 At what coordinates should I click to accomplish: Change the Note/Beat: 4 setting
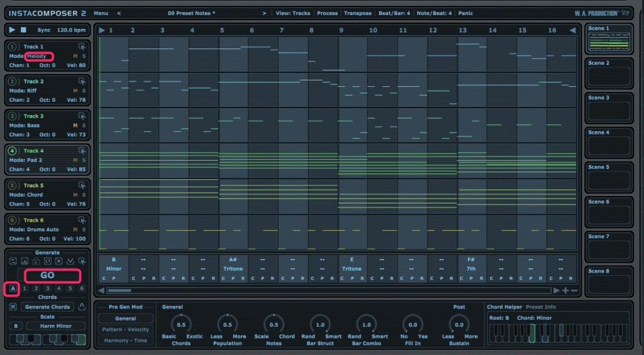(434, 13)
